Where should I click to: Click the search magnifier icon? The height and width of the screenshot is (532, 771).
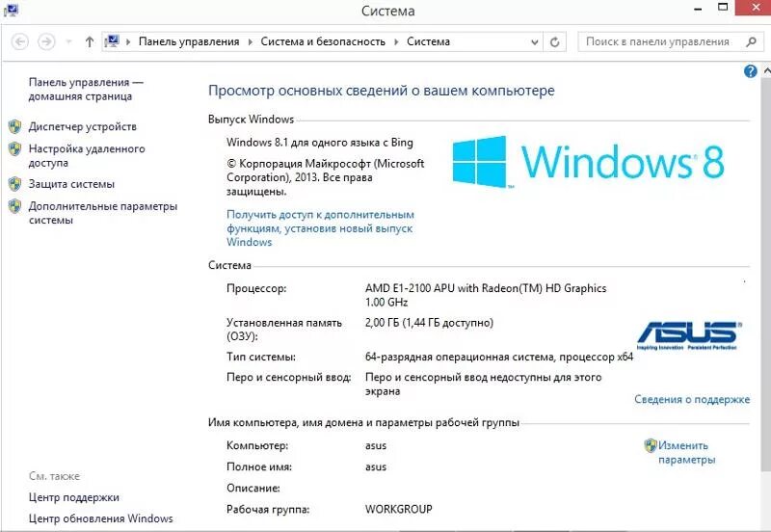tap(751, 41)
